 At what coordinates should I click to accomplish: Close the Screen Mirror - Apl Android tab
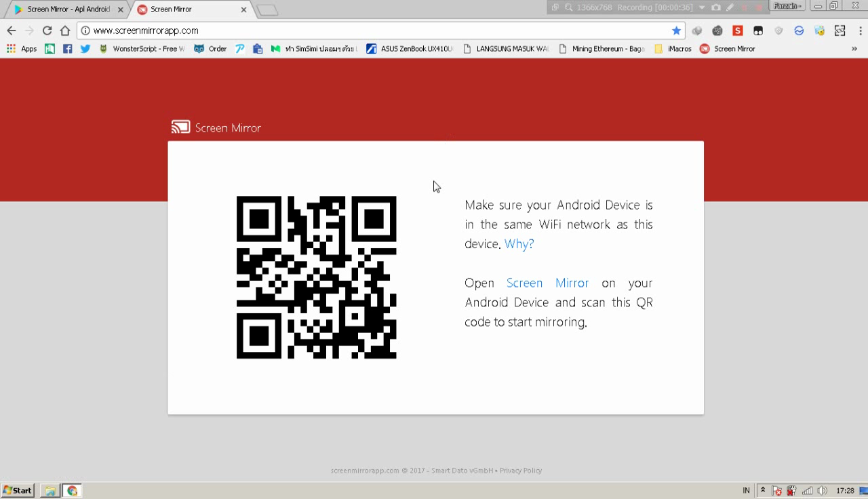tap(120, 9)
